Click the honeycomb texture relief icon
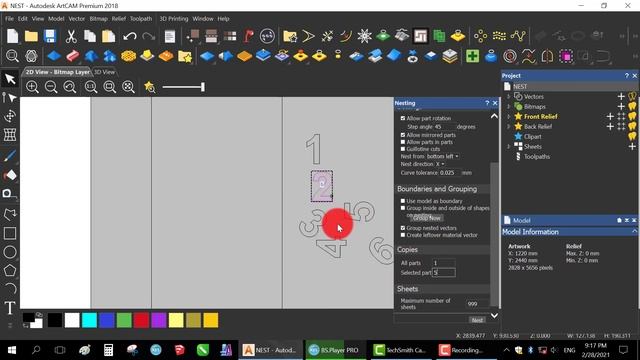 point(128,56)
